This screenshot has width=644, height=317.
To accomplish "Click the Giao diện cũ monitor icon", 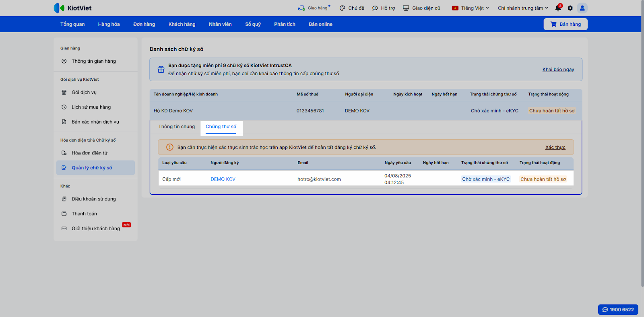I will click(x=406, y=8).
